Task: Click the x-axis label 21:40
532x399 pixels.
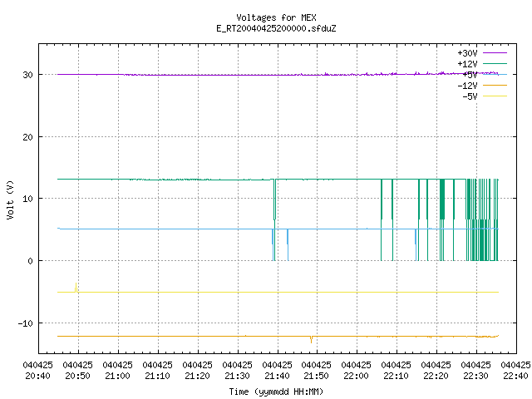Action: [277, 376]
